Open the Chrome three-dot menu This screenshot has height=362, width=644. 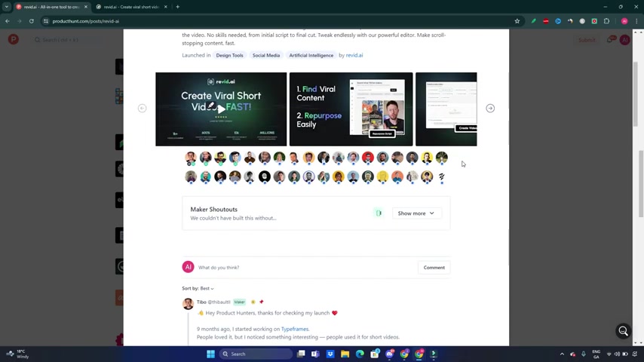(x=636, y=21)
